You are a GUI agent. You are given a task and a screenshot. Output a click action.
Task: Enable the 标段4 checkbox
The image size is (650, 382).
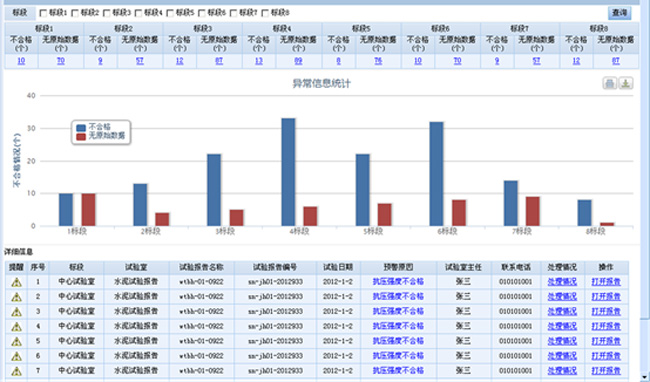(138, 13)
